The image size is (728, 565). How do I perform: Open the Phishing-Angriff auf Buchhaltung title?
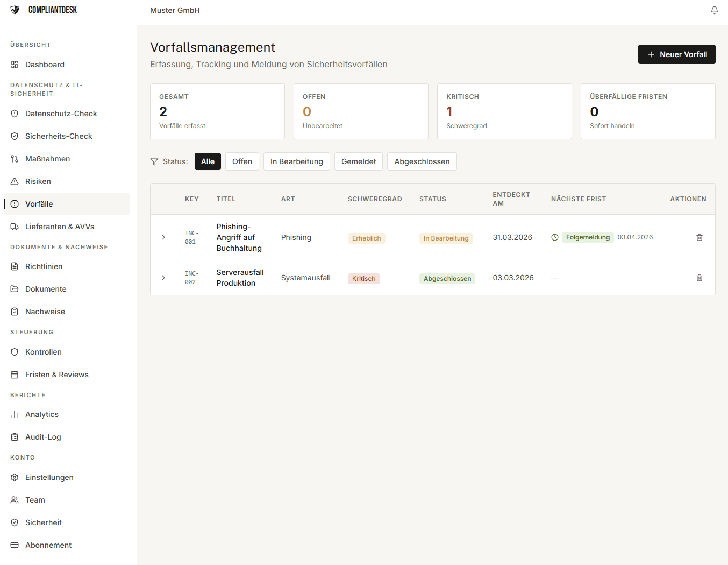(239, 237)
